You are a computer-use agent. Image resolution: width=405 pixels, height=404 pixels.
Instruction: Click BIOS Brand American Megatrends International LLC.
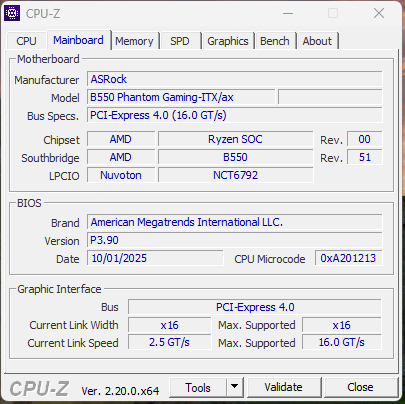235,222
